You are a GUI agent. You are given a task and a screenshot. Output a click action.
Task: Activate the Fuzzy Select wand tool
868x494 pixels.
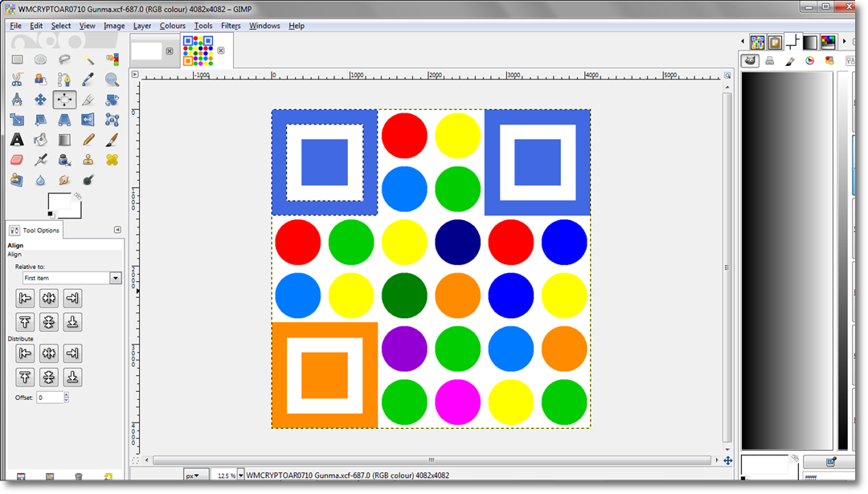[88, 59]
